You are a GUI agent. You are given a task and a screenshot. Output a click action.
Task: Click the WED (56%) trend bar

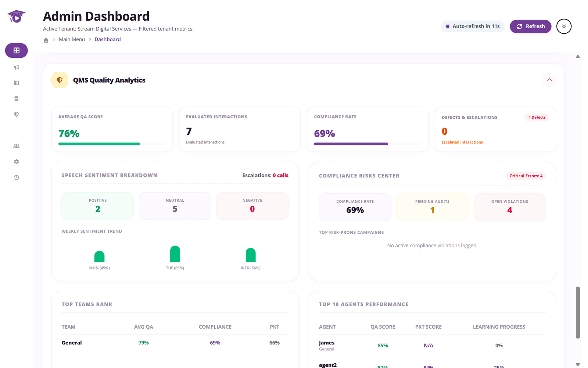251,255
